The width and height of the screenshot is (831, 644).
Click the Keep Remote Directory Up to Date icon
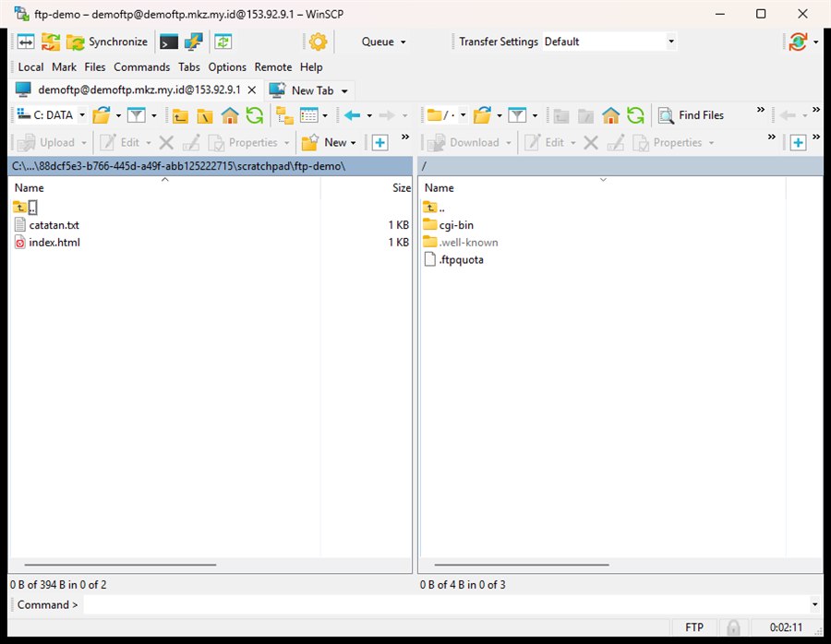pos(223,42)
